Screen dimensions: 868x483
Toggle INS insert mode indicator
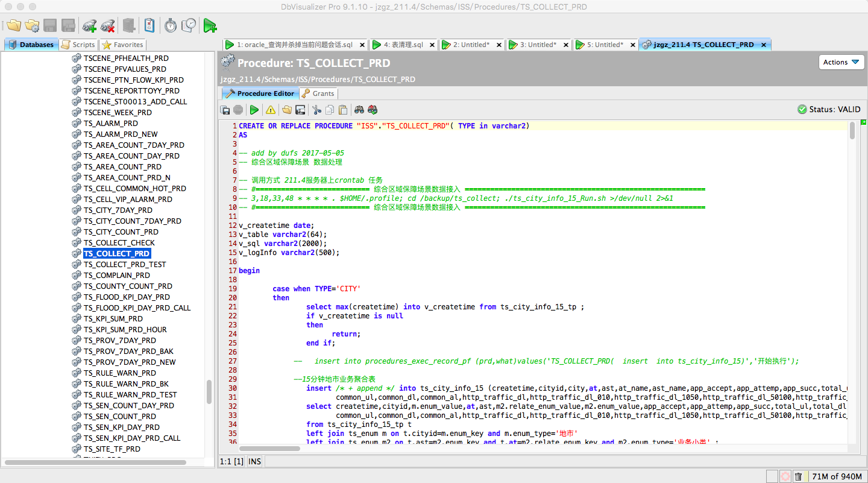click(255, 461)
